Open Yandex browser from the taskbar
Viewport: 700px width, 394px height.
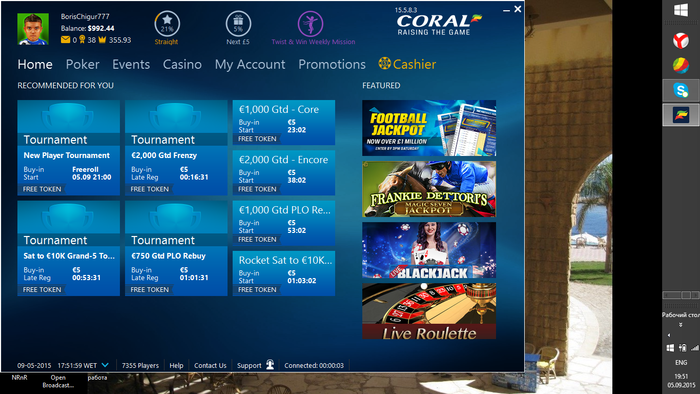[x=681, y=41]
